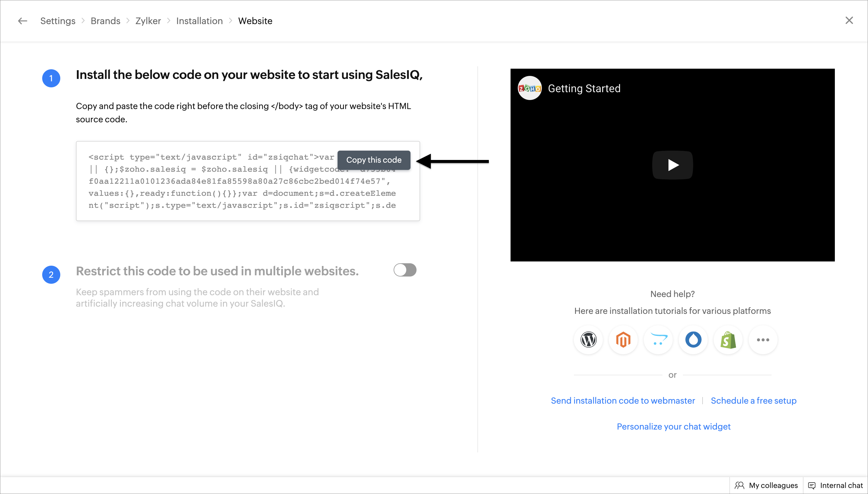Image resolution: width=868 pixels, height=494 pixels.
Task: Return to Installation breadcrumb
Action: [x=199, y=21]
